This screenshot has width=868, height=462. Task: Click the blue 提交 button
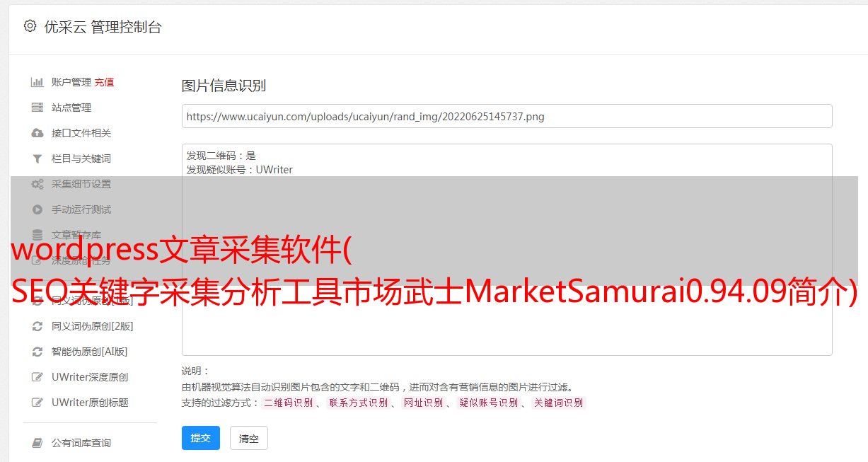(201, 438)
